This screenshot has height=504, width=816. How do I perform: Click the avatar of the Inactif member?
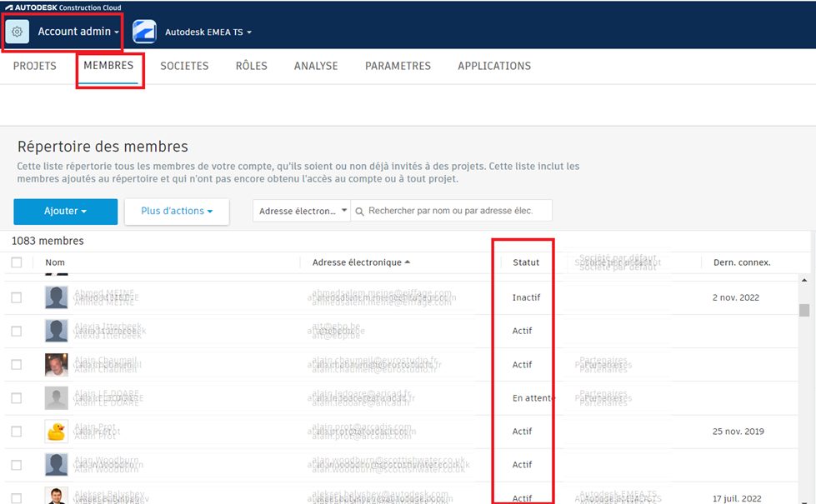[x=56, y=297]
